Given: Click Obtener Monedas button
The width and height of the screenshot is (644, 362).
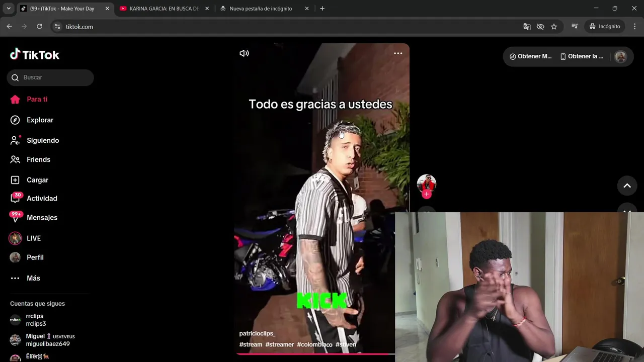Looking at the screenshot, I should click(531, 56).
